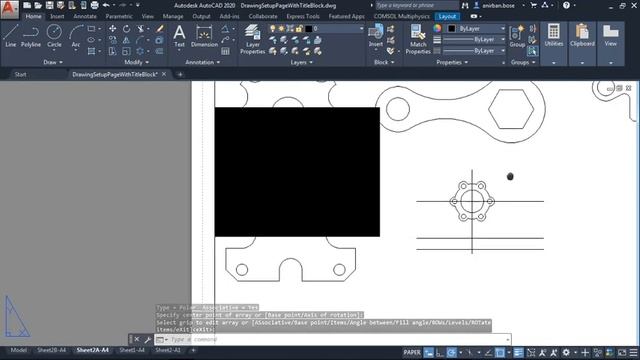Toggle polar tracking in status bar
This screenshot has width=640, height=360.
click(x=451, y=352)
